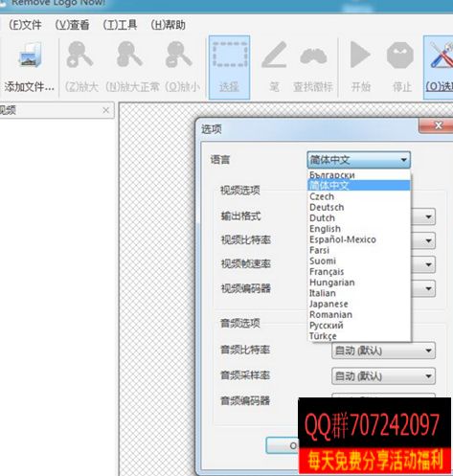
Task: Choose Français in language list
Action: tap(359, 272)
